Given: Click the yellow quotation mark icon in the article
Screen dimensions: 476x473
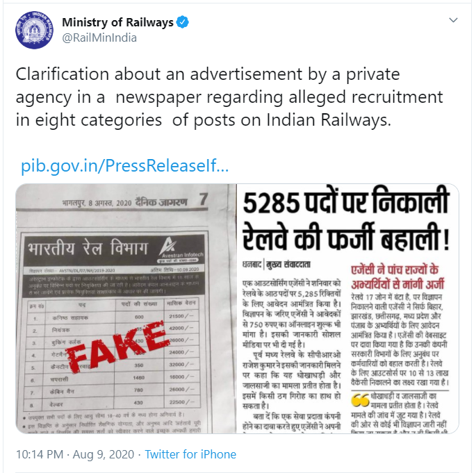Looking at the screenshot, I should [x=360, y=400].
